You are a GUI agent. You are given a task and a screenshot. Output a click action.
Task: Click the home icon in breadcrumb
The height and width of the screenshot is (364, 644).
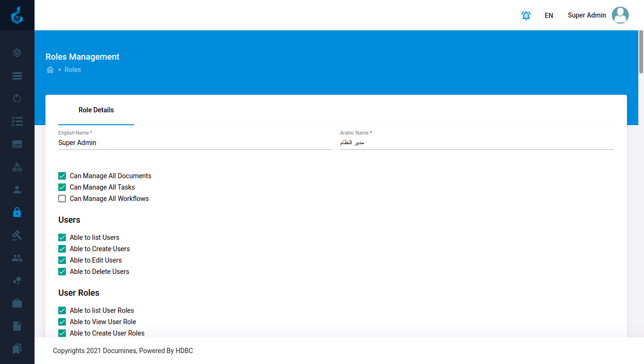(50, 70)
